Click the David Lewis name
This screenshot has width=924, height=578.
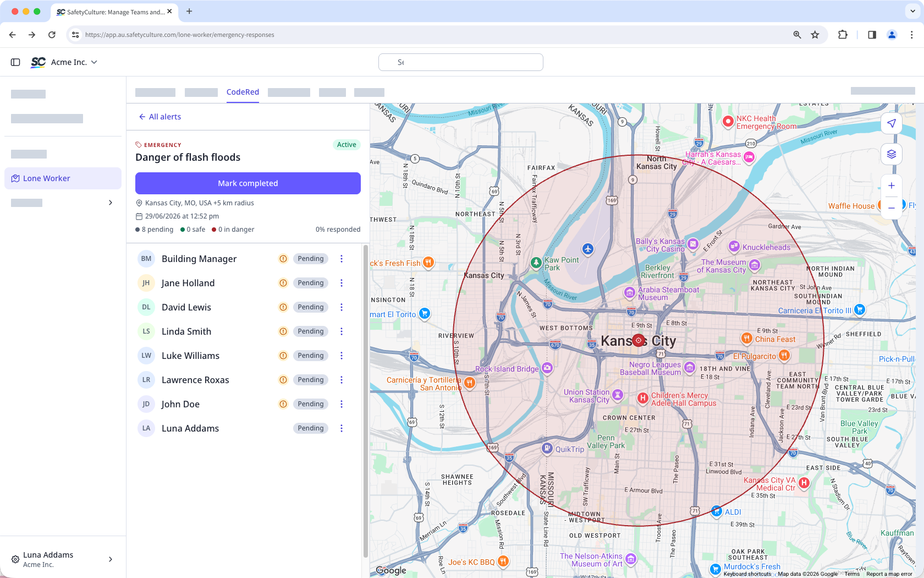tap(186, 307)
